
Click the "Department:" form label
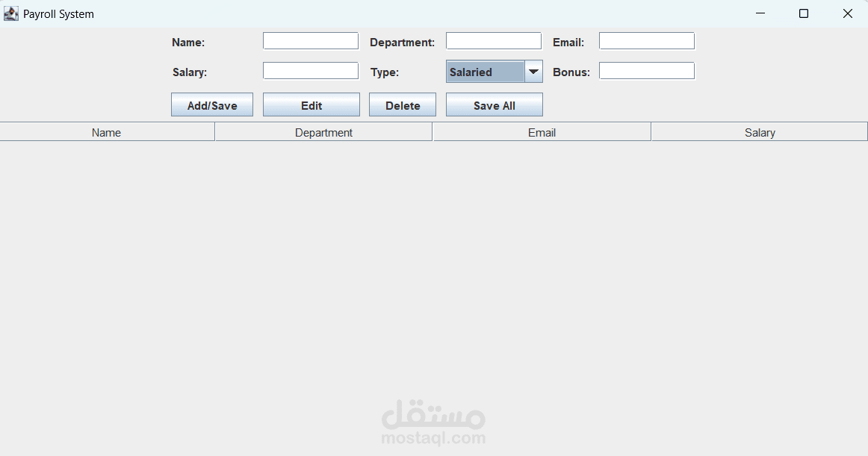pyautogui.click(x=403, y=43)
